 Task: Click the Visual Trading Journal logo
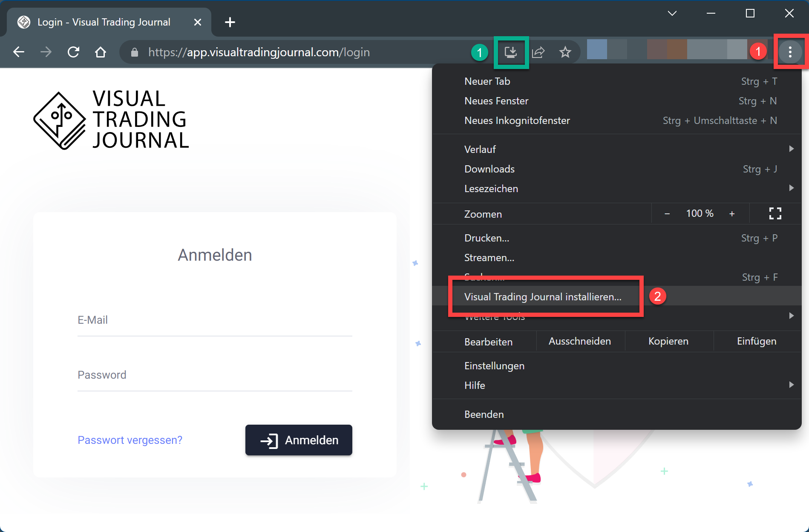click(111, 120)
